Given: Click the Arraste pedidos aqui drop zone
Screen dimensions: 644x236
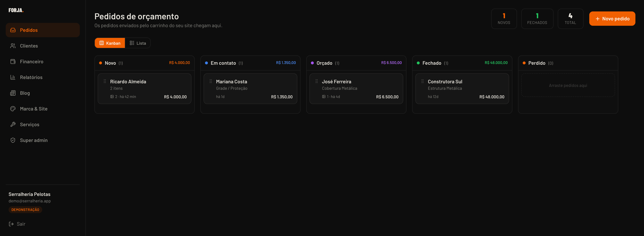Looking at the screenshot, I should (568, 85).
